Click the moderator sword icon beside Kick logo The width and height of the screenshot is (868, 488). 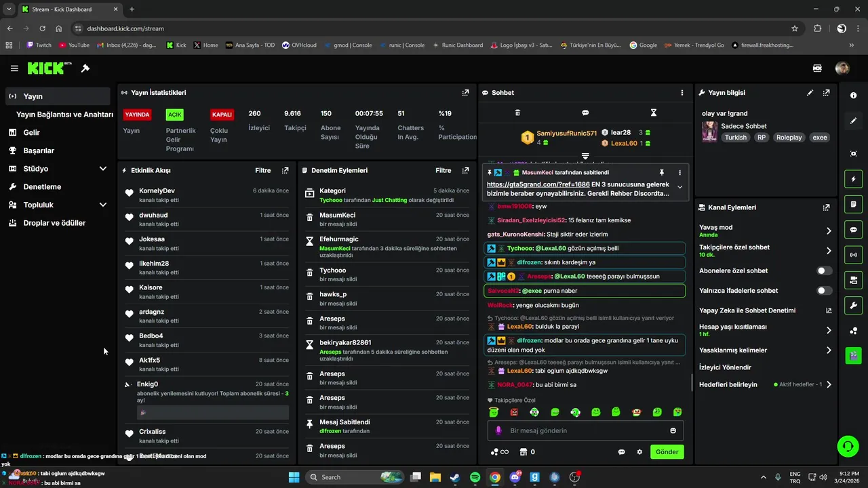(x=85, y=68)
